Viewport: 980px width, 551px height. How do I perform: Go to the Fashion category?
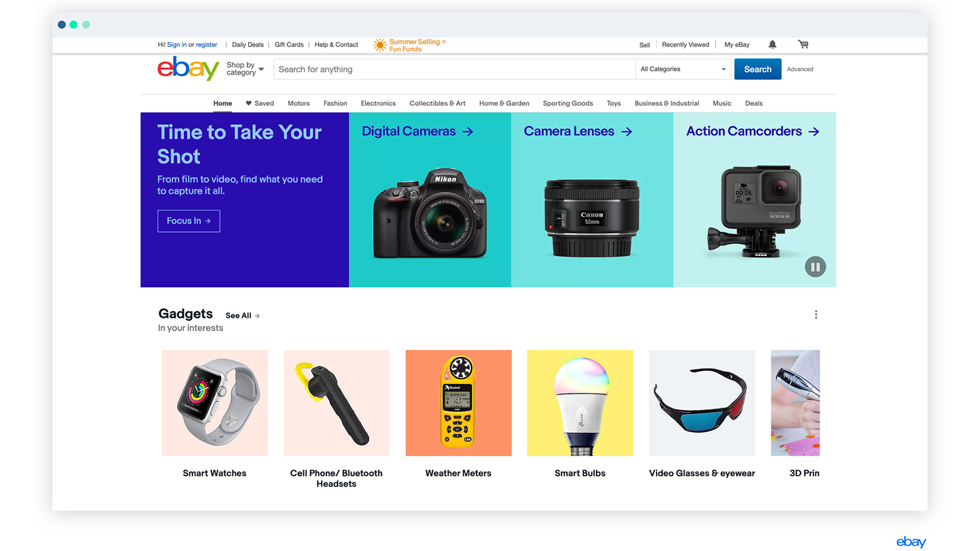(335, 103)
